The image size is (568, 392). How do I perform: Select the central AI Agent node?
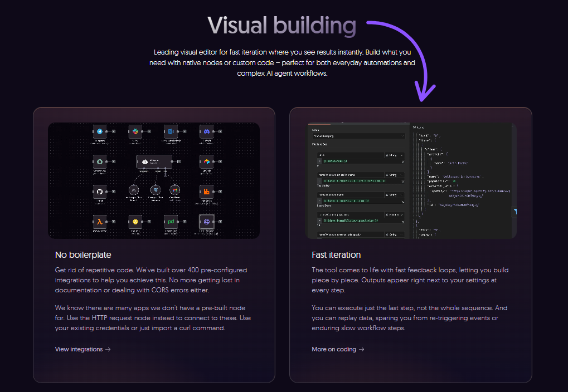click(154, 161)
